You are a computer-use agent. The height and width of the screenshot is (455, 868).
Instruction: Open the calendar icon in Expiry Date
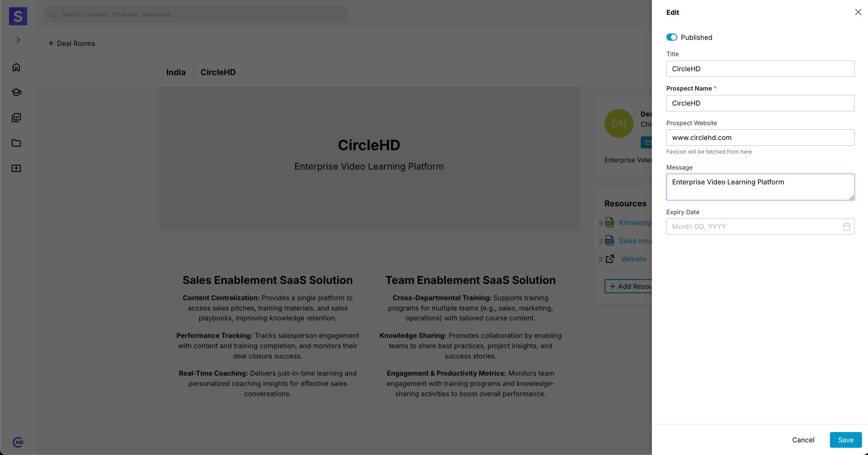(847, 227)
